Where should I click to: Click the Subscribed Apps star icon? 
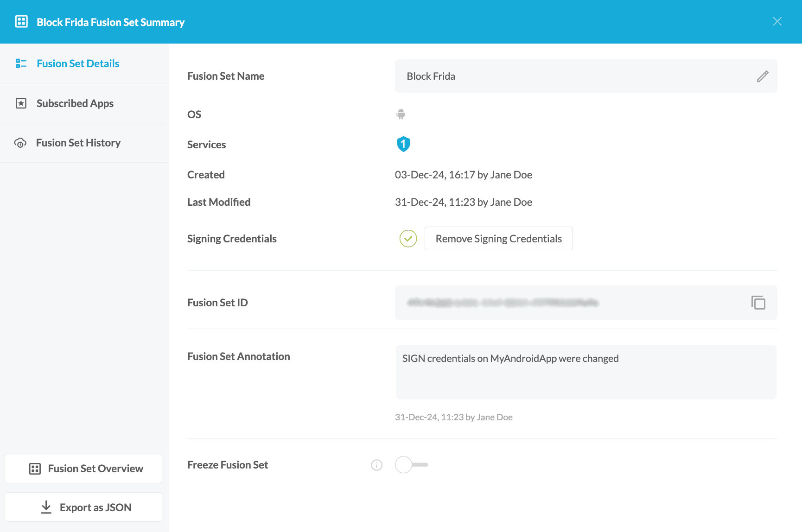[21, 103]
